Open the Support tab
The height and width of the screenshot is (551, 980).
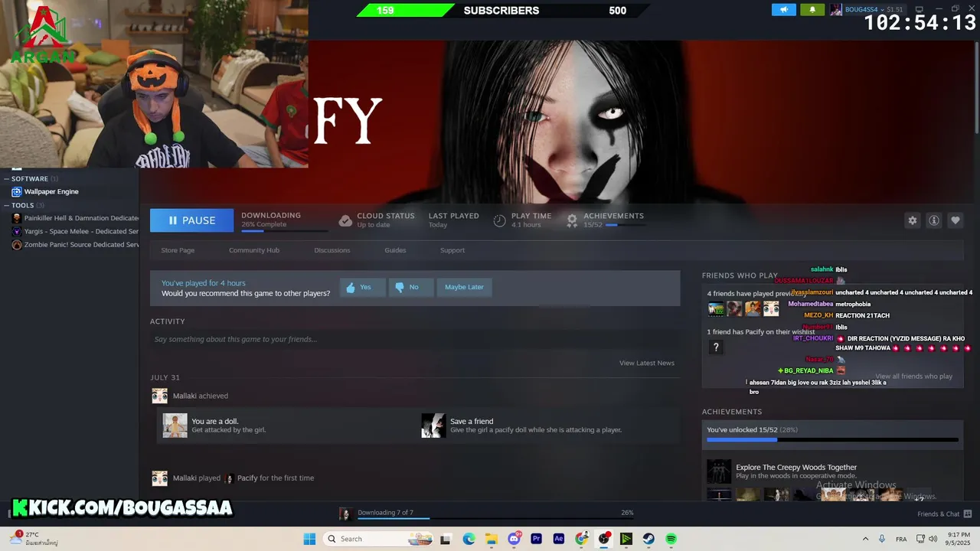tap(452, 250)
